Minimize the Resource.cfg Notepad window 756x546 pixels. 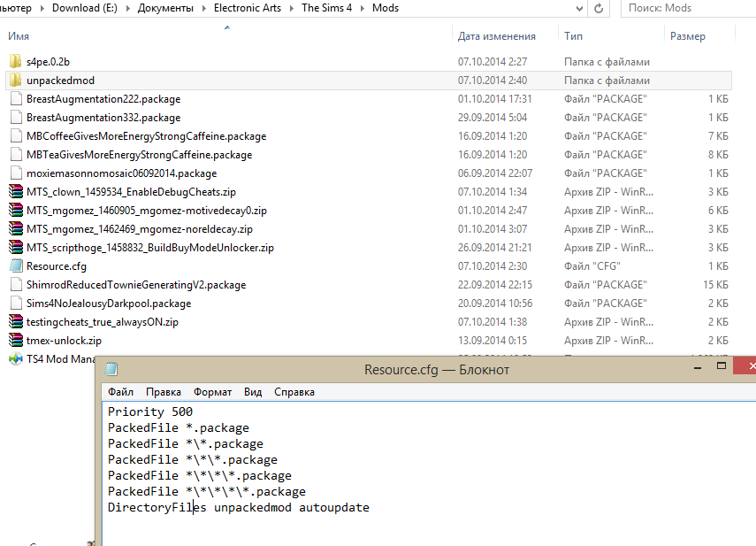[x=697, y=368]
